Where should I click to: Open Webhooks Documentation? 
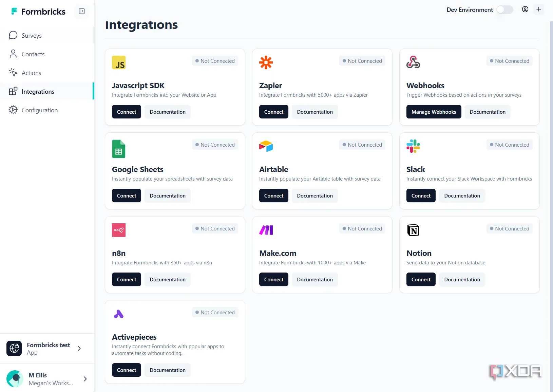tap(488, 112)
